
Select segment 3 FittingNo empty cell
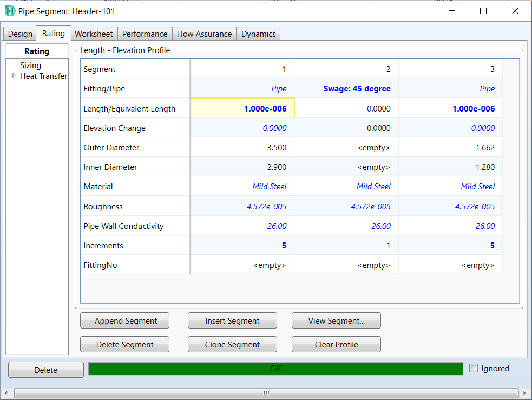450,265
